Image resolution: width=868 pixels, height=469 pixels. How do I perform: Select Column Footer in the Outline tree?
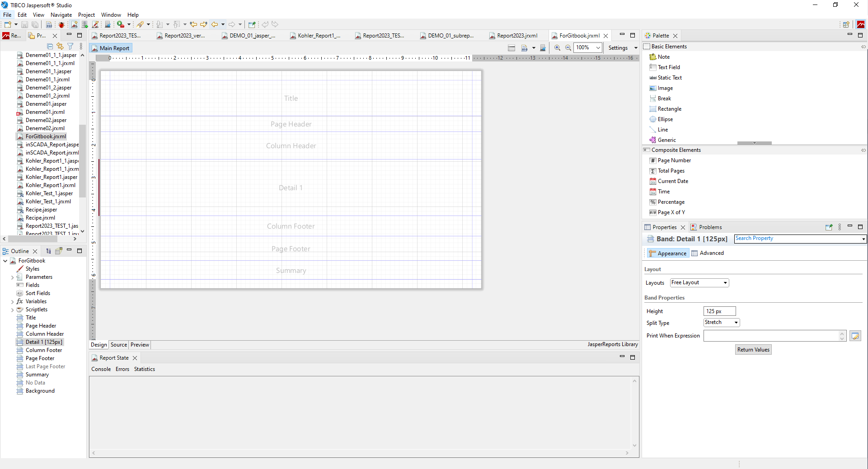(x=44, y=351)
